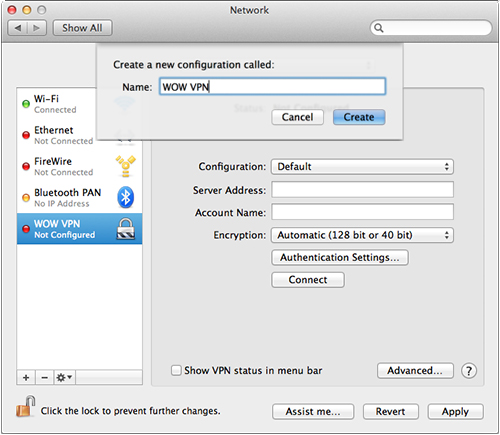This screenshot has width=500, height=435.
Task: Cancel the new configuration dialog
Action: coord(297,117)
